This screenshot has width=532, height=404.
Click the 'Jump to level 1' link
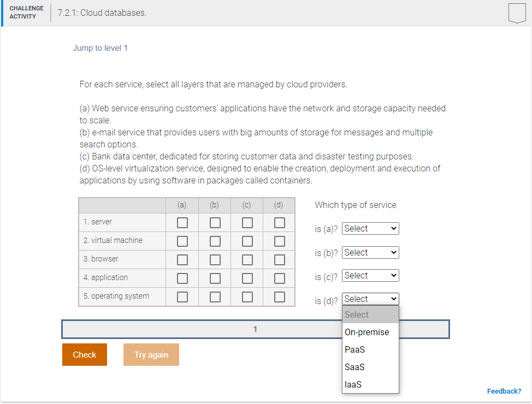tap(100, 47)
